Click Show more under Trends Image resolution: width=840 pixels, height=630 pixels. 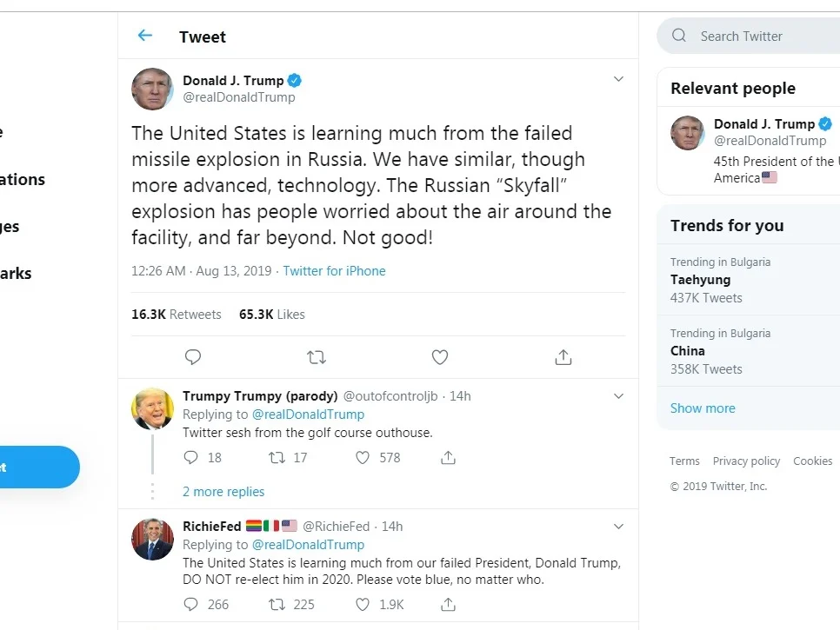[703, 408]
